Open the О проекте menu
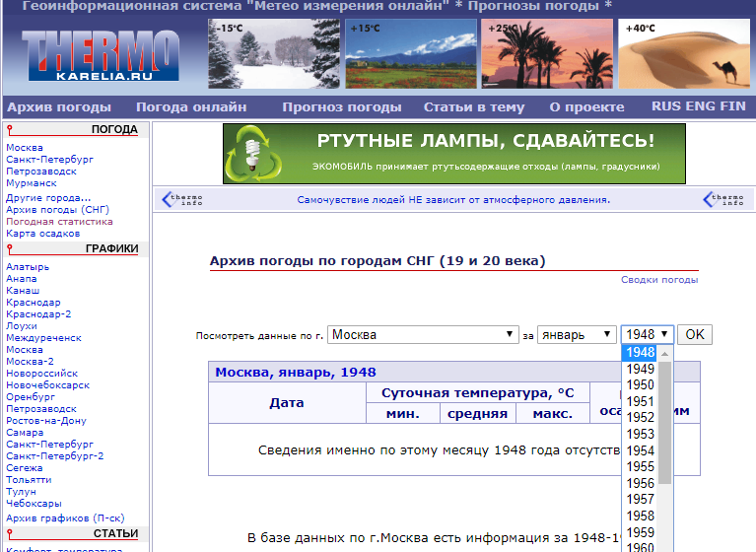The image size is (756, 552). point(586,107)
